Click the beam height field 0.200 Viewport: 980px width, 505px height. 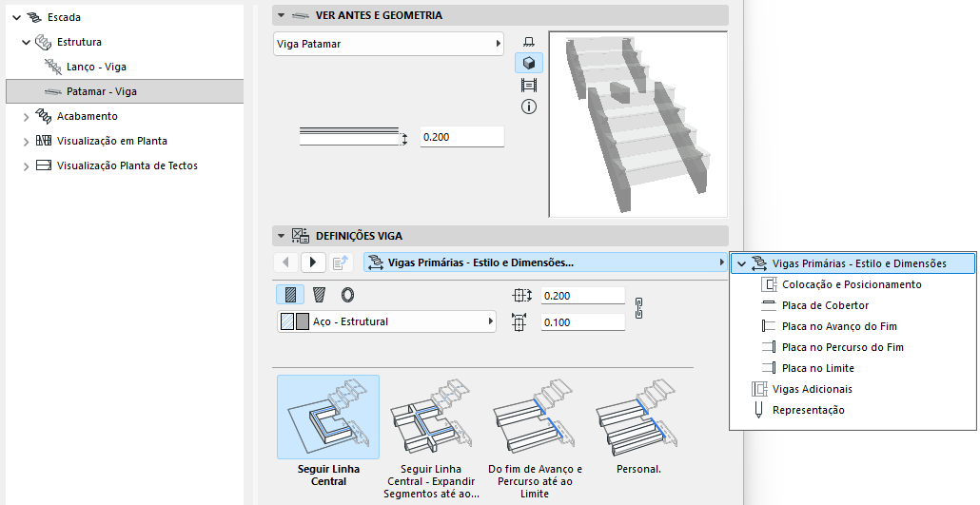(x=461, y=137)
